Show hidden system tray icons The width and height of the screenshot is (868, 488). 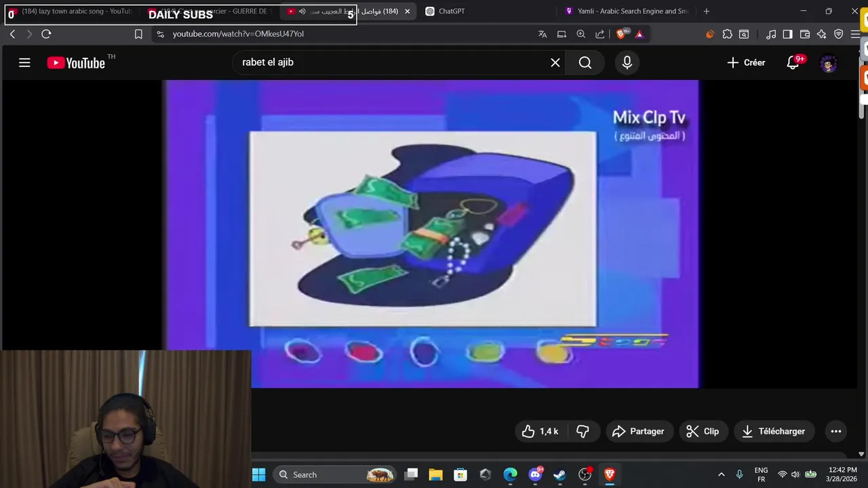(x=721, y=474)
